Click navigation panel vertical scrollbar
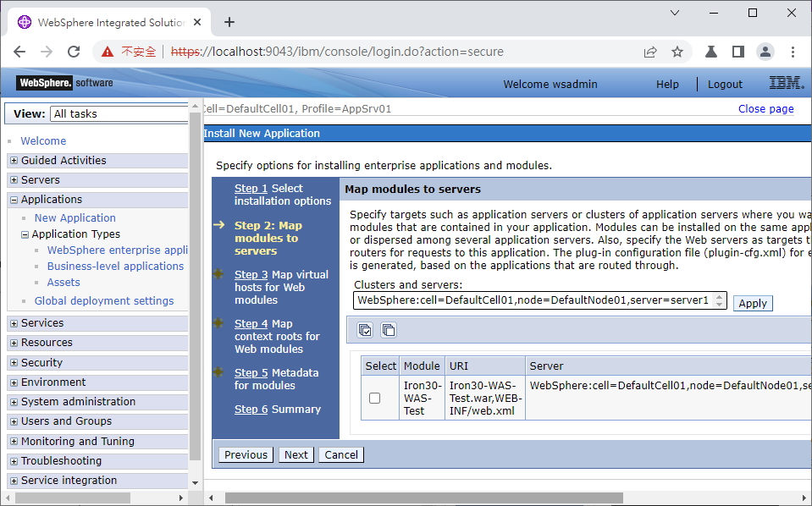Screen dimensions: 812x506 (x=195, y=287)
